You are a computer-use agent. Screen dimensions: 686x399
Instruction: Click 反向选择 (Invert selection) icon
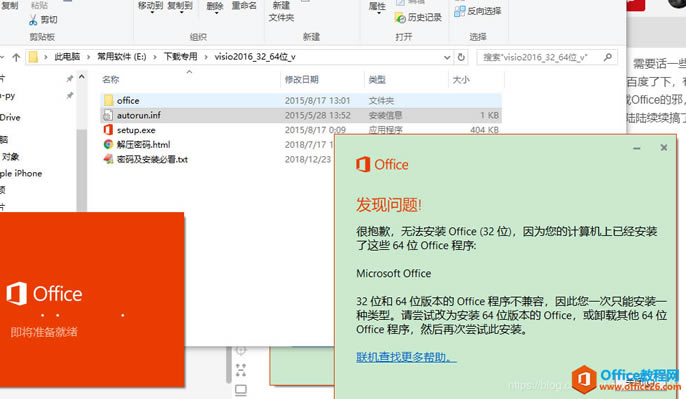459,11
